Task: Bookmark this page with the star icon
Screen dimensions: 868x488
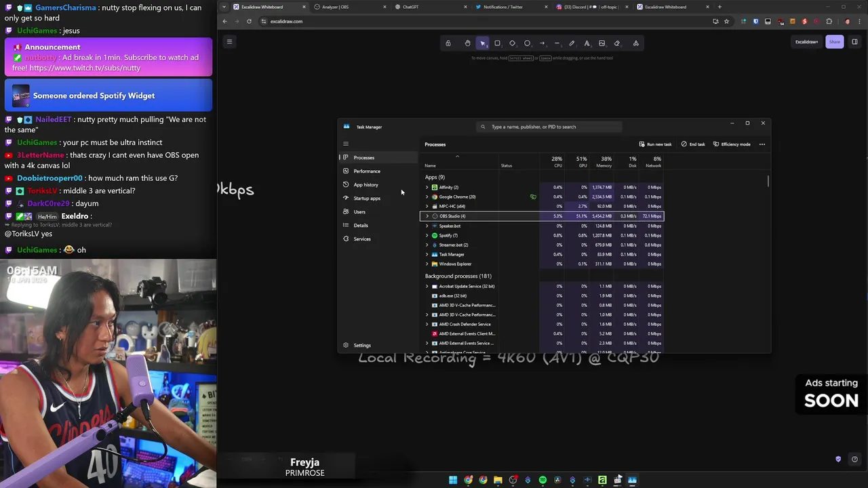Action: [726, 21]
